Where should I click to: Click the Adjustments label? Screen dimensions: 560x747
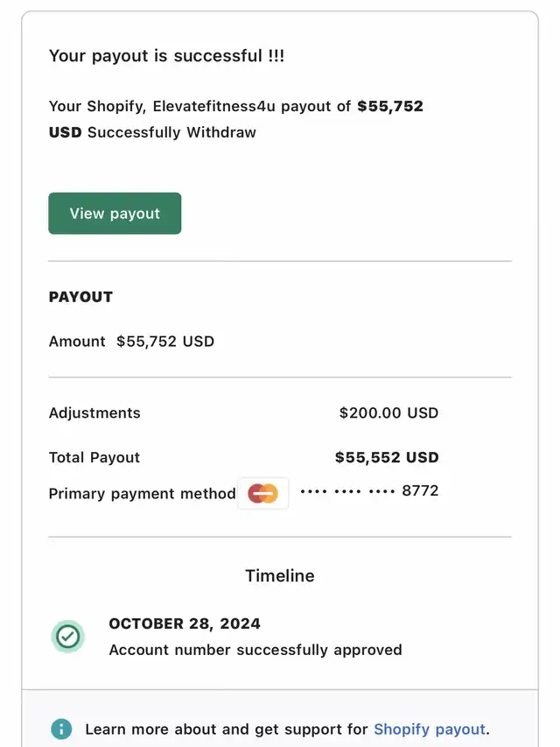point(94,412)
